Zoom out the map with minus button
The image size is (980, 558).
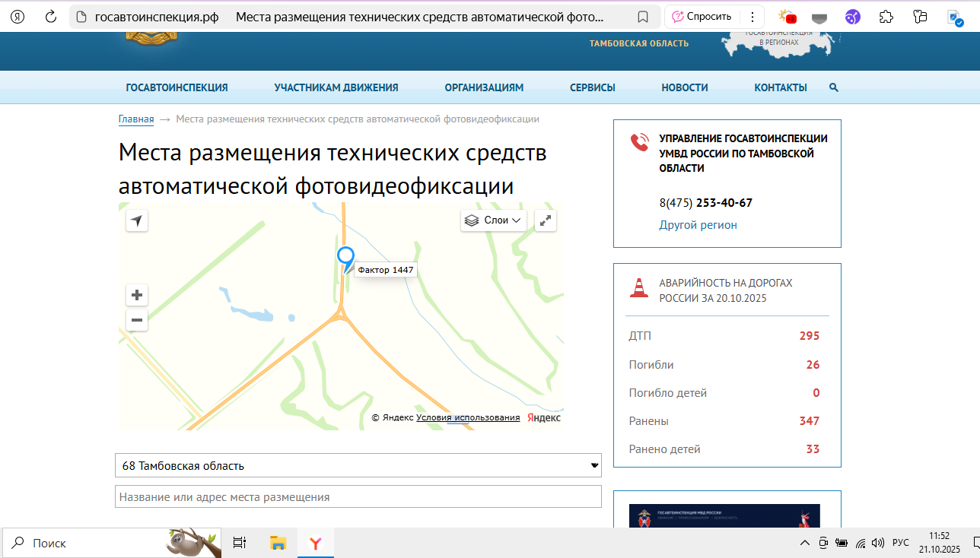pos(137,320)
